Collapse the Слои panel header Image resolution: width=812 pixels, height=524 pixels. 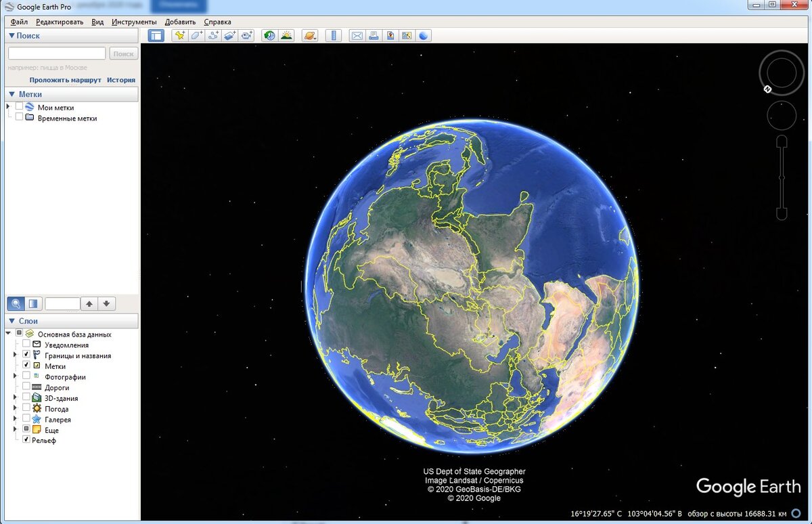tap(72, 321)
